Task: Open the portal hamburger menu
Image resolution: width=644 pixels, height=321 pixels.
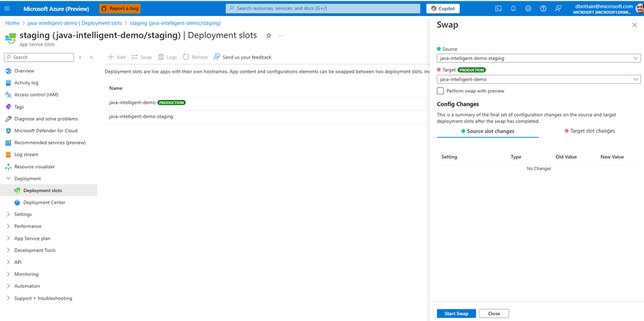Action: click(x=7, y=8)
